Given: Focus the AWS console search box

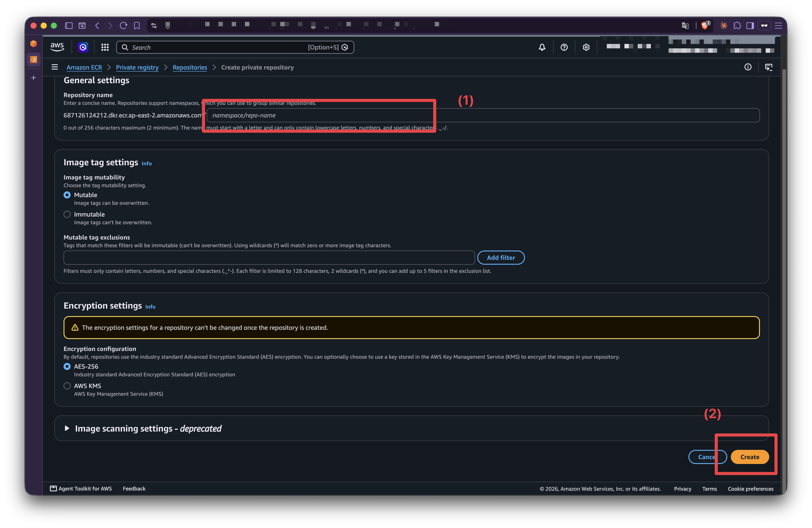Looking at the screenshot, I should click(235, 47).
